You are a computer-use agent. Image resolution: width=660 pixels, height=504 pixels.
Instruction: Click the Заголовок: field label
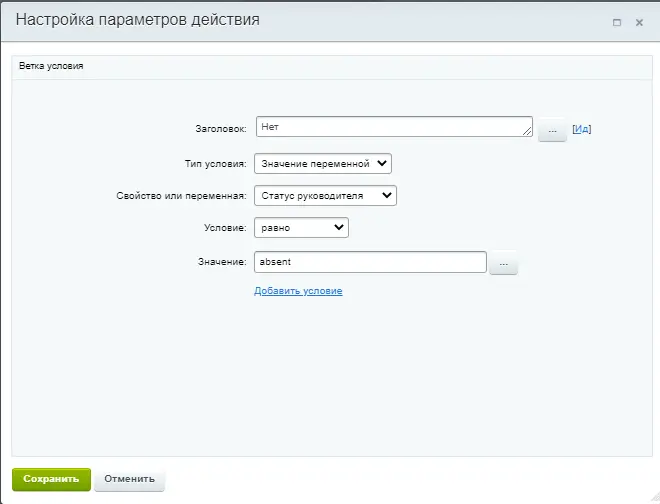221,129
